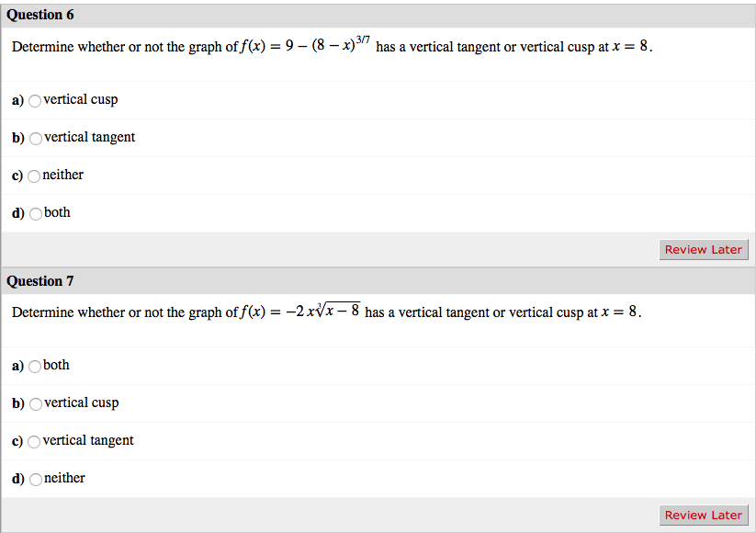This screenshot has width=756, height=533.
Task: Click Review Later for Question 7
Action: (x=704, y=515)
